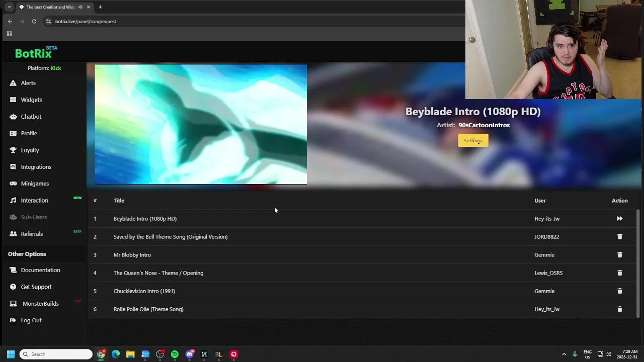Click the song queue vertical scrollbar
This screenshot has height=362, width=644.
pos(638,263)
